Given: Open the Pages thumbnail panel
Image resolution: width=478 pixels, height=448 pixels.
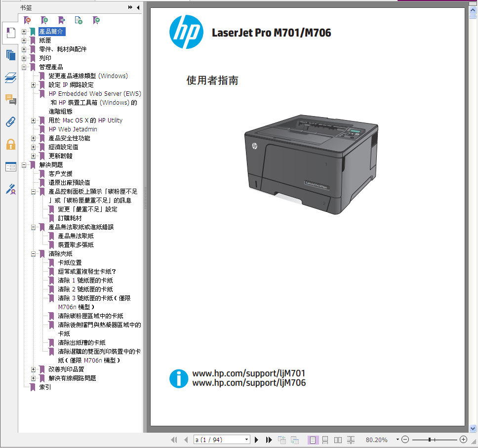Looking at the screenshot, I should coord(11,55).
